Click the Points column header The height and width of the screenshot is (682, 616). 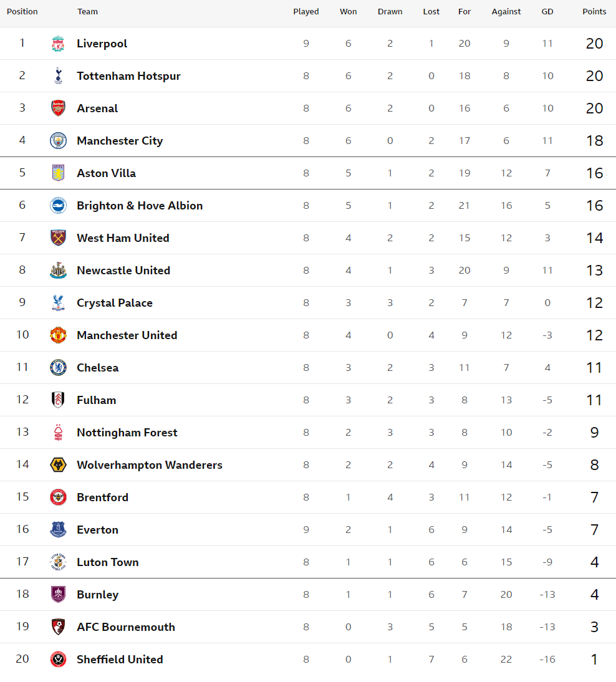point(594,12)
